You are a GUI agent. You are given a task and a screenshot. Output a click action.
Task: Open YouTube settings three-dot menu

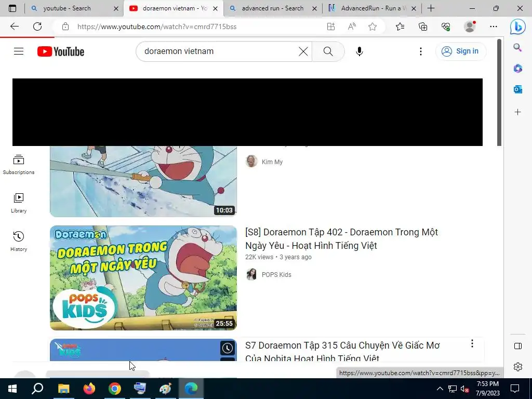[x=421, y=51]
